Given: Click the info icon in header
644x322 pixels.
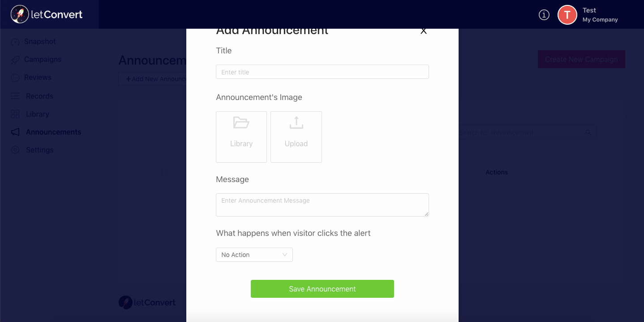Looking at the screenshot, I should point(544,15).
